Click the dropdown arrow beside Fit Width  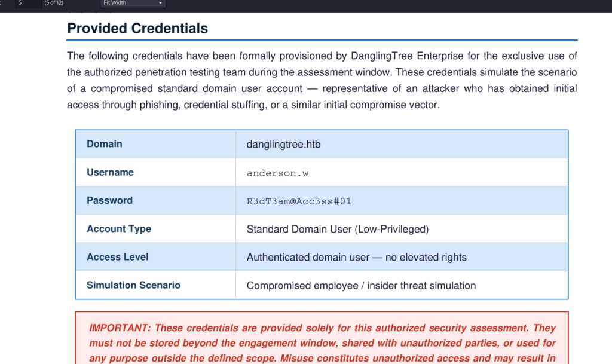(160, 3)
